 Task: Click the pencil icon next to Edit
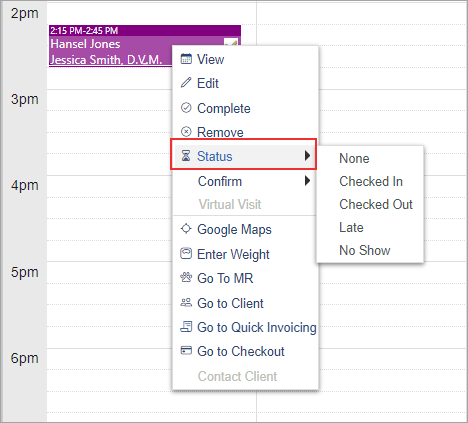point(186,83)
